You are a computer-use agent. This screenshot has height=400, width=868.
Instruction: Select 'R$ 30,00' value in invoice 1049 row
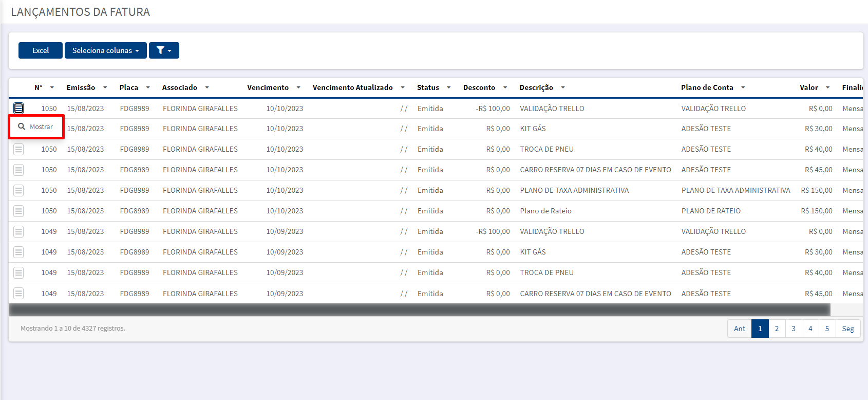point(819,252)
